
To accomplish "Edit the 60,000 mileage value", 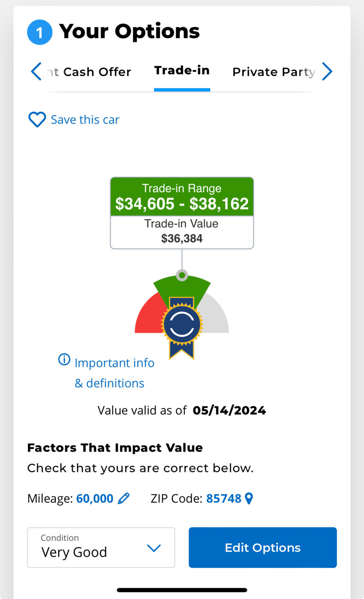I will click(95, 499).
